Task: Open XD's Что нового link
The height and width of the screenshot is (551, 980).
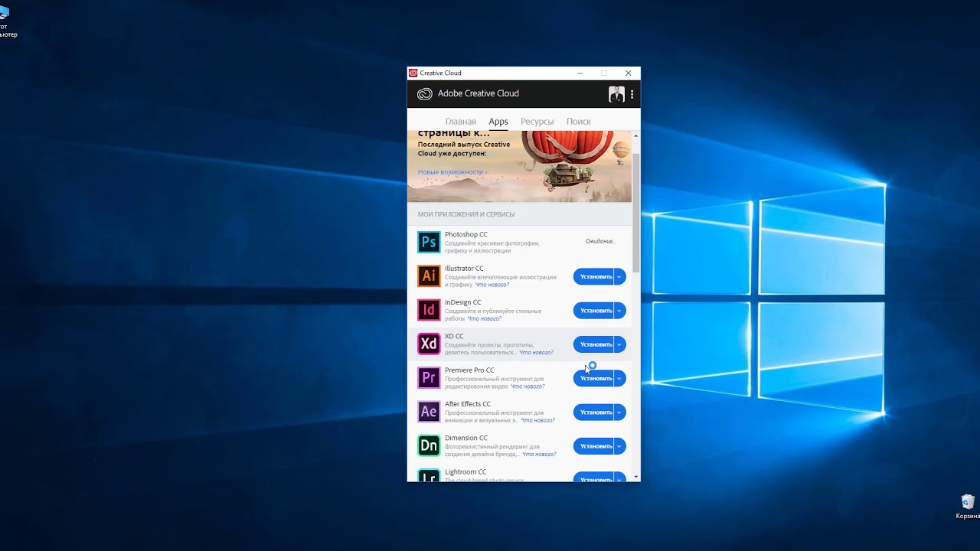Action: [536, 353]
